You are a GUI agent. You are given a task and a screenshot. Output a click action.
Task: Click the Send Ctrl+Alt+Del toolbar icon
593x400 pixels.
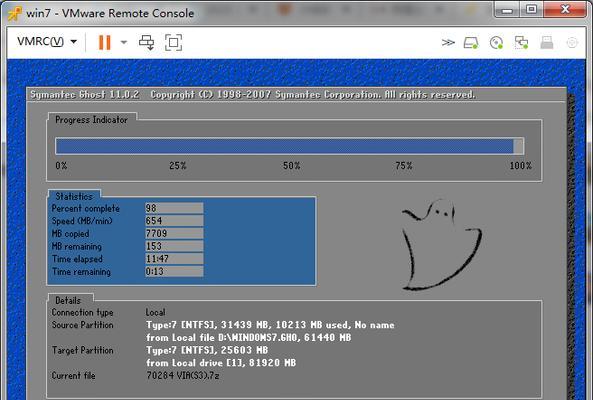coord(146,42)
